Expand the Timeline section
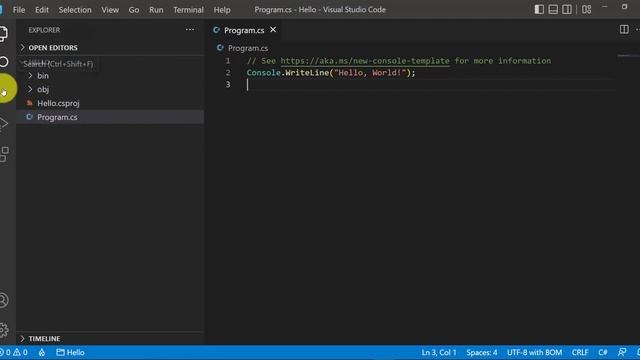Image resolution: width=640 pixels, height=360 pixels. pos(110,339)
